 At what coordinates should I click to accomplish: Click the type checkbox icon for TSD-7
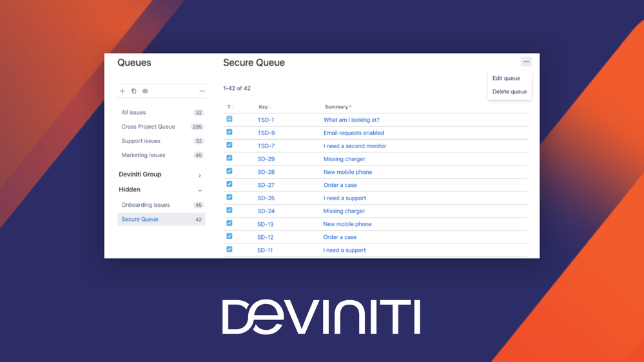click(x=229, y=145)
